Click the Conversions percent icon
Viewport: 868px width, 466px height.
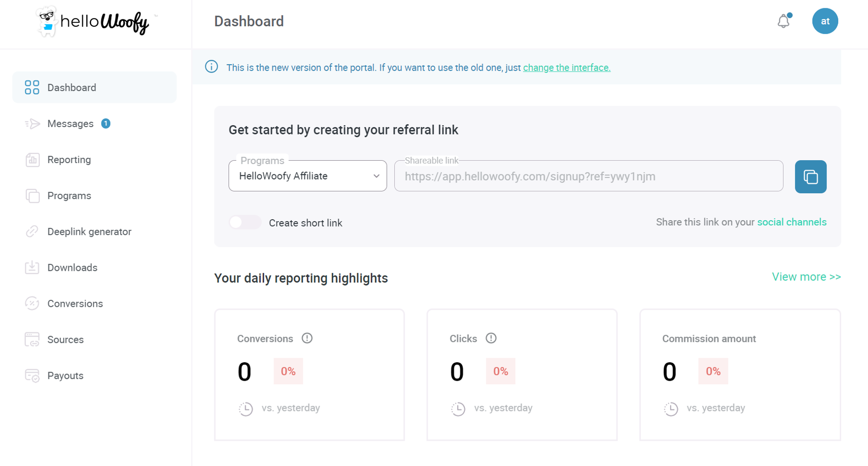coord(32,303)
